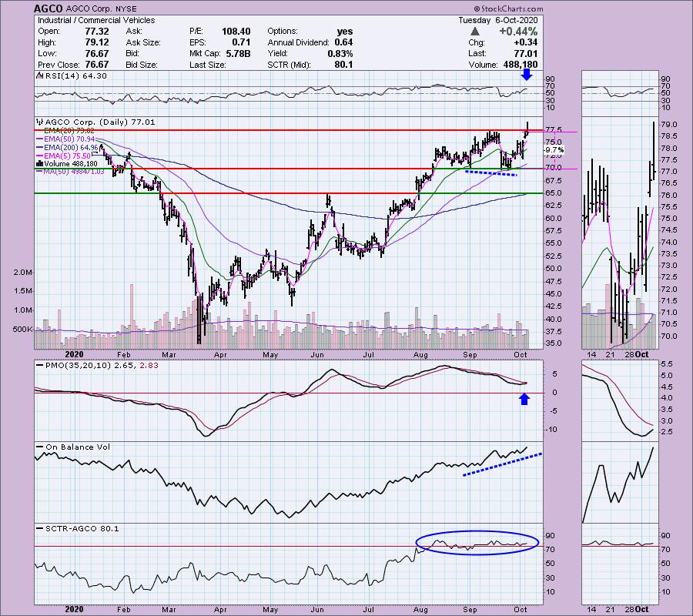Click the date 'Tuesday 6-Oct-2020'
Screen dimensions: 693x616
[498, 20]
